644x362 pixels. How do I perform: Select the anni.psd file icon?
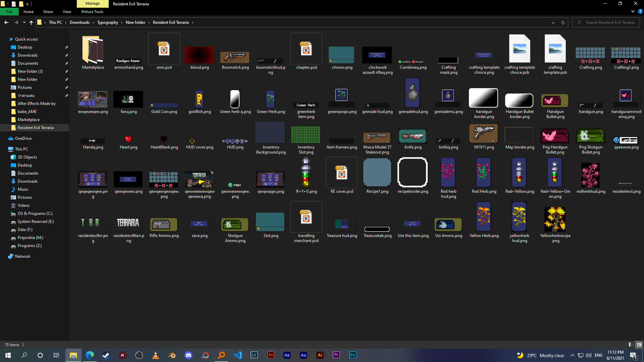[164, 49]
